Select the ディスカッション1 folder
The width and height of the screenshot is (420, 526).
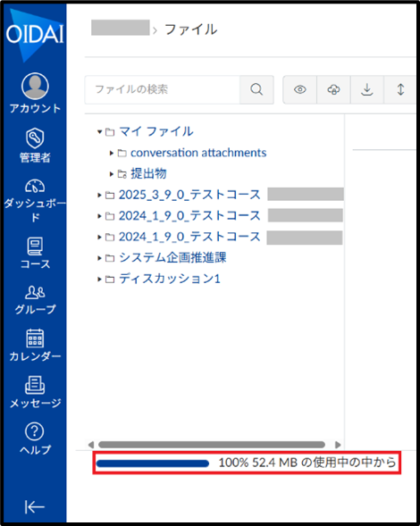[x=170, y=280]
